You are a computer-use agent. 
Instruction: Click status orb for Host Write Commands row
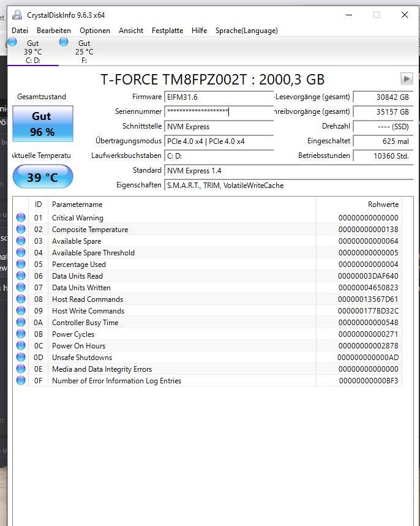(21, 310)
